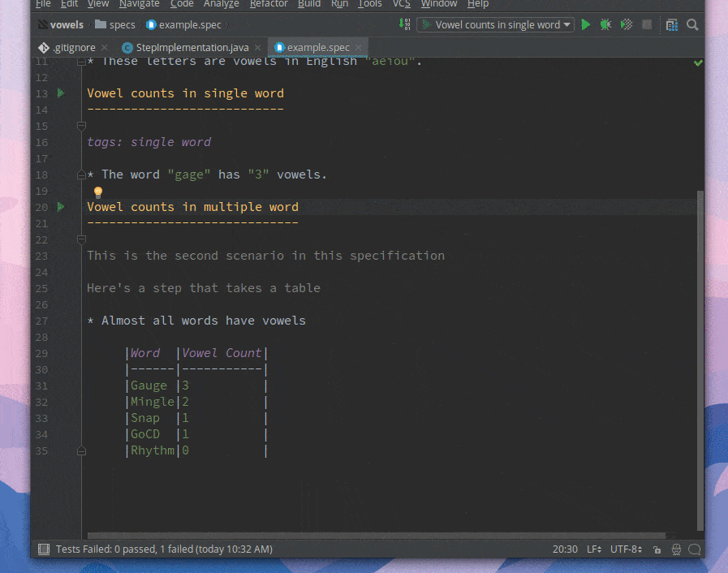Click the gutter run icon on line 13

pos(61,93)
